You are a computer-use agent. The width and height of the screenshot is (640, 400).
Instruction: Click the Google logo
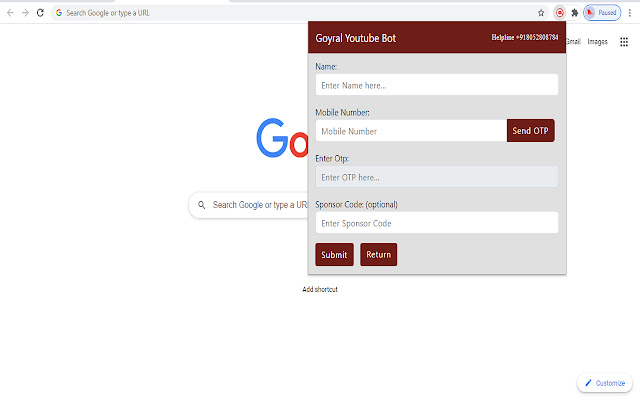pos(282,138)
